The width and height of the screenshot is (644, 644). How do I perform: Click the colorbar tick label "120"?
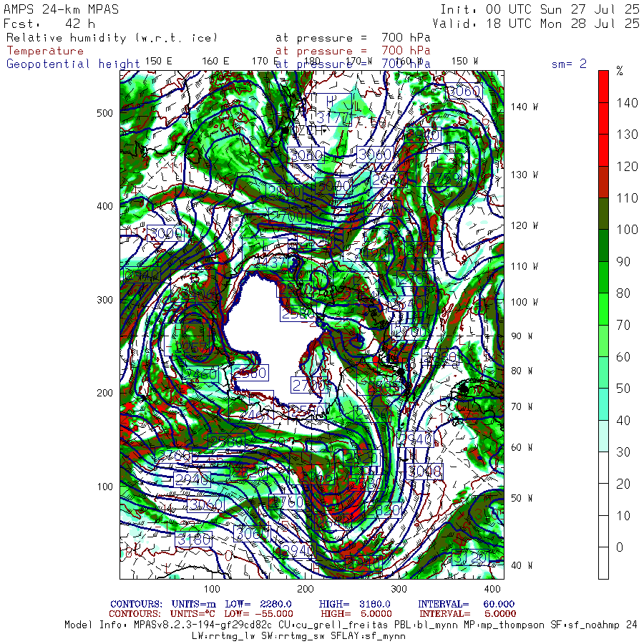627,166
